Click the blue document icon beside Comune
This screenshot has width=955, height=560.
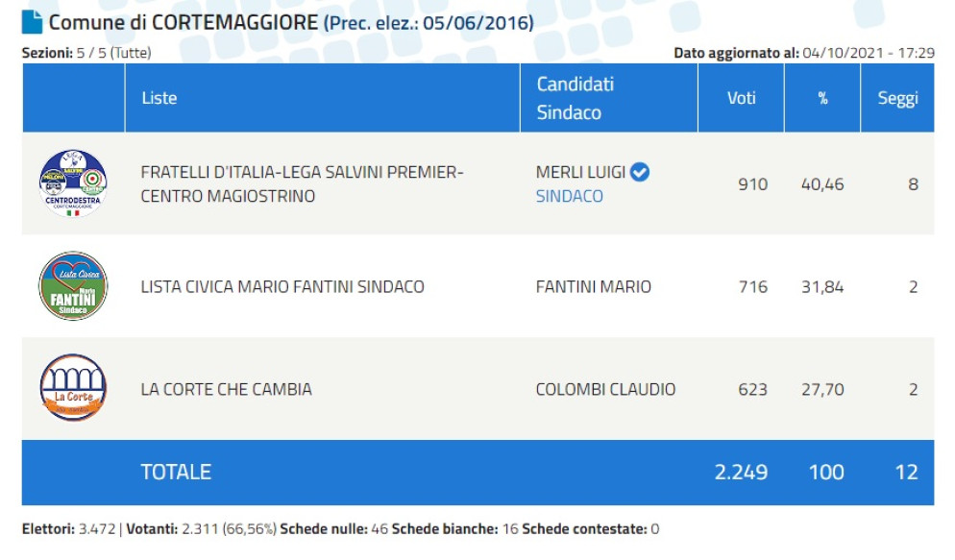coord(32,21)
